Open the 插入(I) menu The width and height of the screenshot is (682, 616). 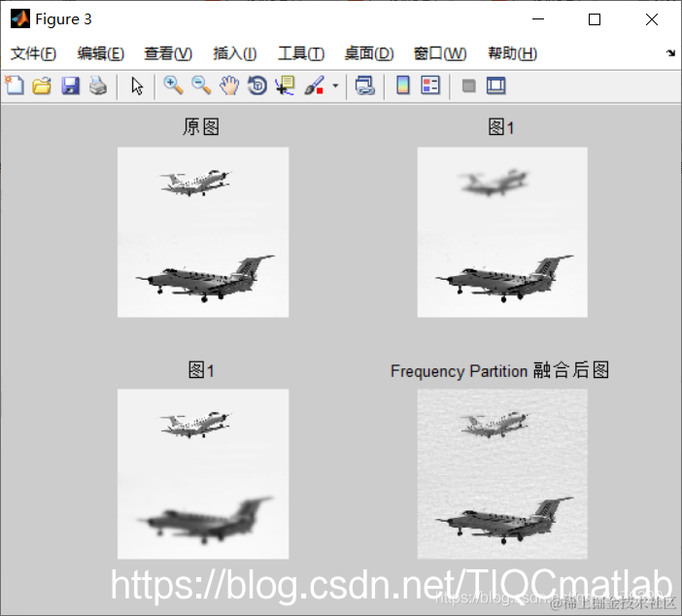pyautogui.click(x=234, y=53)
